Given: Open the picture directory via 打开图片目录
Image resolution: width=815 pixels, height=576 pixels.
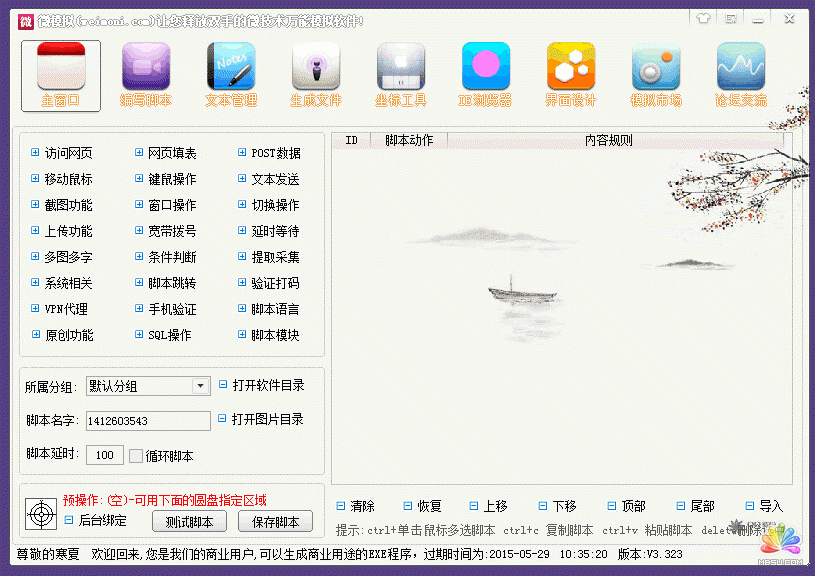Looking at the screenshot, I should [264, 420].
